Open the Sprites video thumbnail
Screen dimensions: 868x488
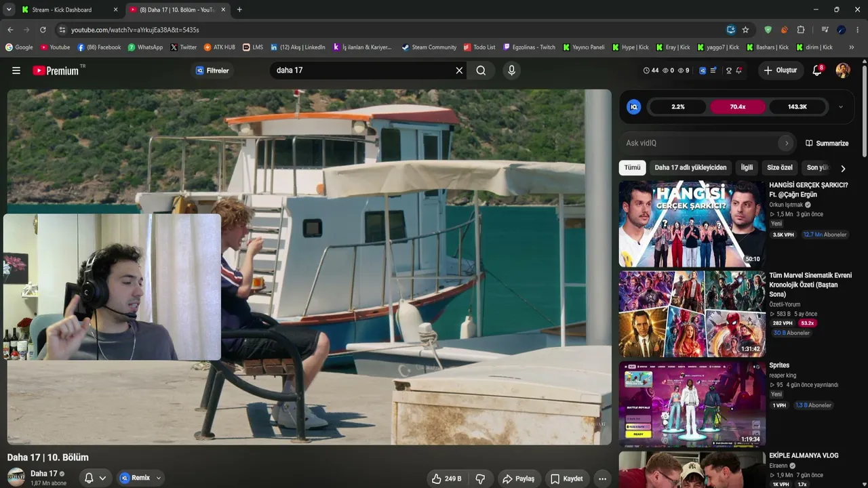pos(692,404)
